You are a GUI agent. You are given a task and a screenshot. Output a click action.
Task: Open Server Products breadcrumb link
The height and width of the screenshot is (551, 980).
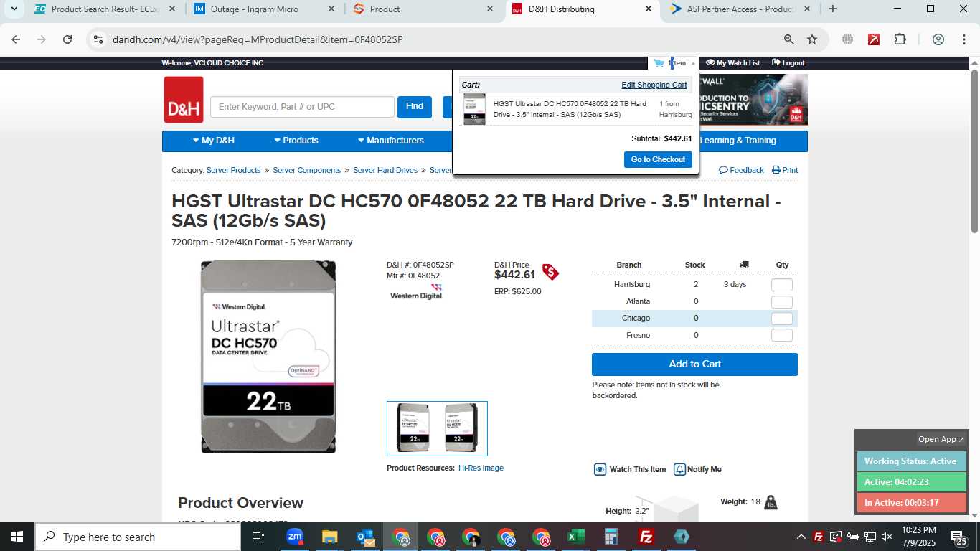[x=233, y=170]
